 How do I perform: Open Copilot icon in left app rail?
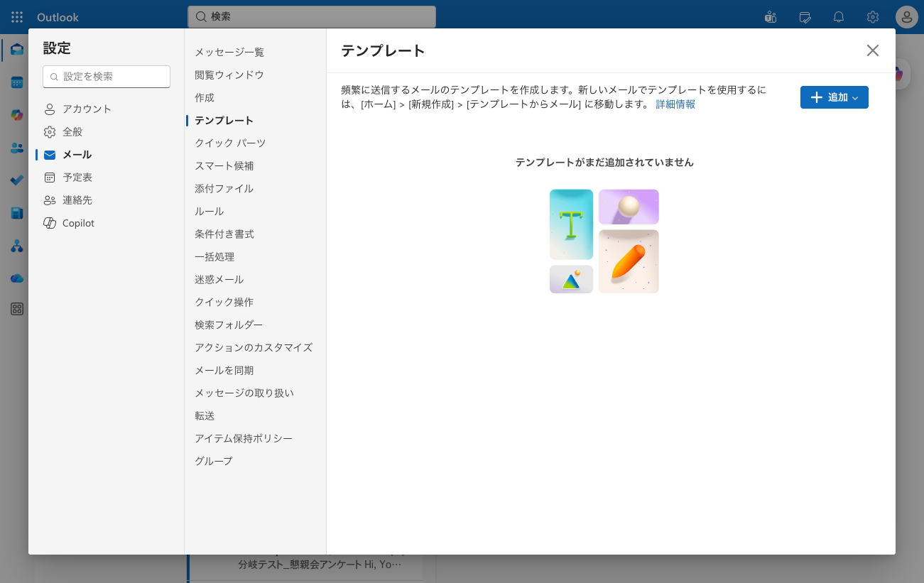pos(17,115)
